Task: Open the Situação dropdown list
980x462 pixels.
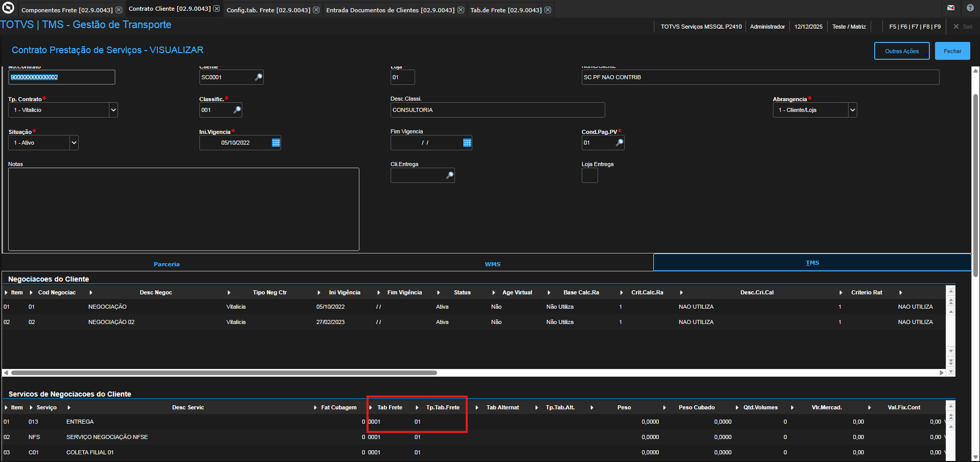Action: pyautogui.click(x=74, y=143)
